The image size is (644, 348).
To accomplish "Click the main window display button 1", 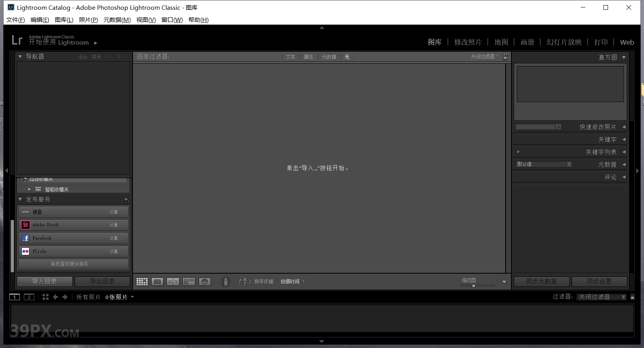I will (14, 297).
